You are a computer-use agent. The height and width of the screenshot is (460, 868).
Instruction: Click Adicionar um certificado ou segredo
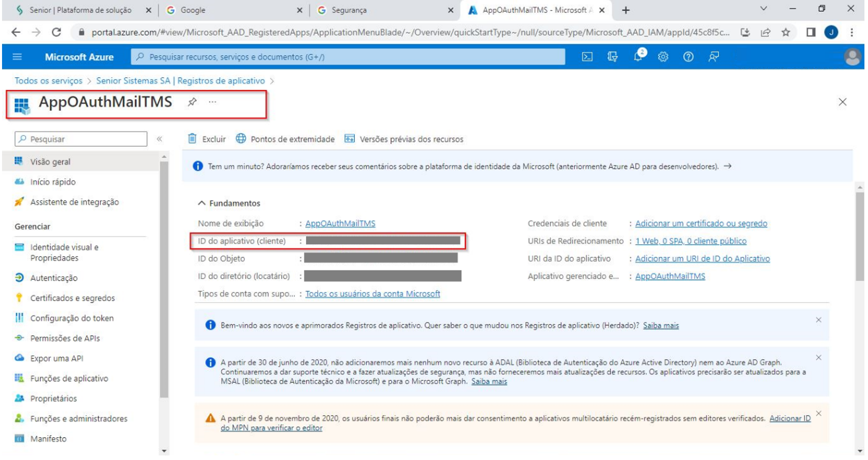point(701,223)
